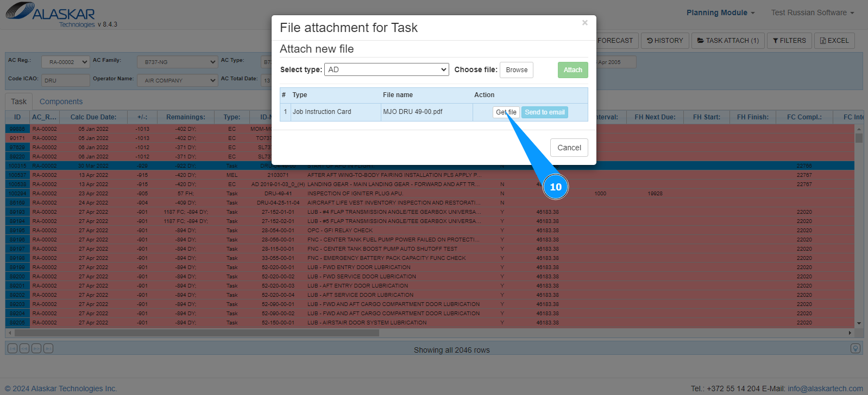The image size is (868, 395).
Task: Open the info@alaskartech.com email link
Action: (x=825, y=388)
